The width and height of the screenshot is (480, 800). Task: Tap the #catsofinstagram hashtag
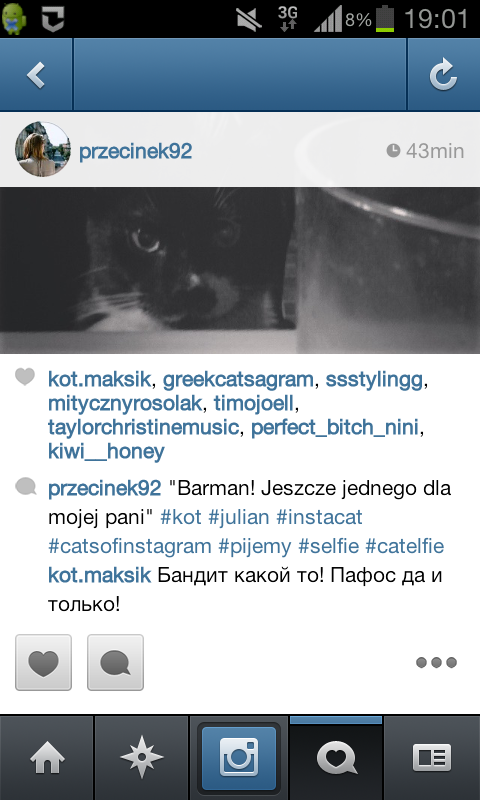[x=130, y=547]
